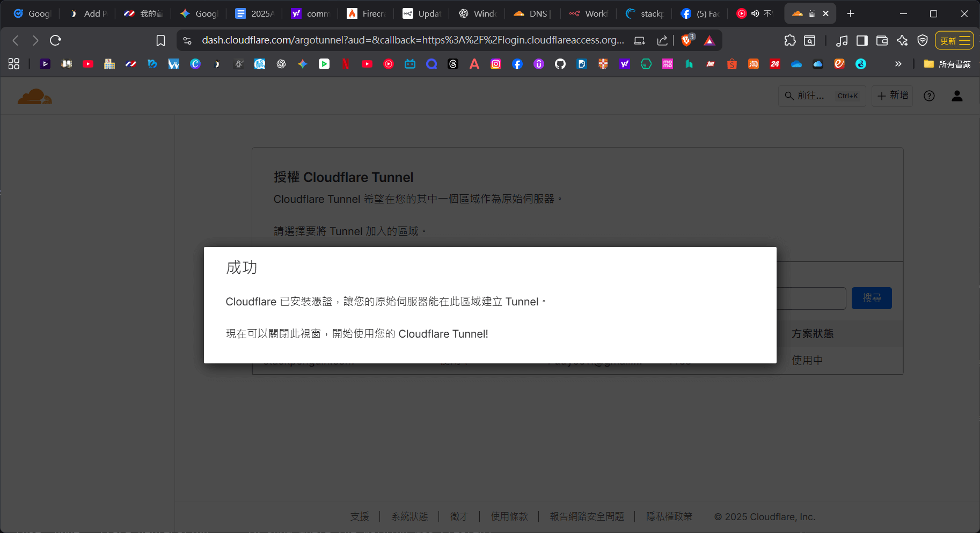Viewport: 980px width, 533px height.
Task: Toggle the browser sidebar panel
Action: [862, 41]
